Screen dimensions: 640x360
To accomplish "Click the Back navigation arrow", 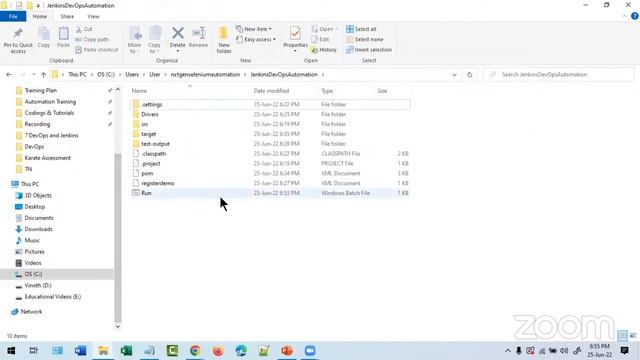I will (9, 75).
